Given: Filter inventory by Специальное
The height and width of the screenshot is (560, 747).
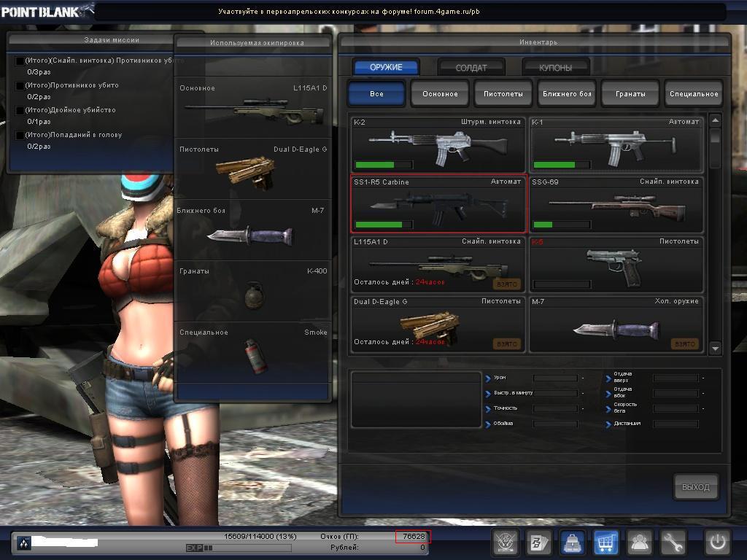Looking at the screenshot, I should pos(694,93).
